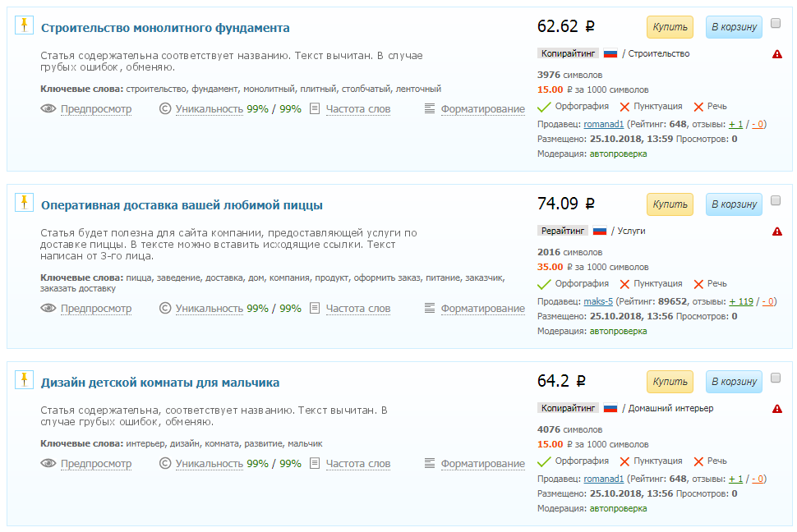Open 'Дизайн детской комнаты для мальчика' title
This screenshot has height=532, width=797.
point(160,383)
